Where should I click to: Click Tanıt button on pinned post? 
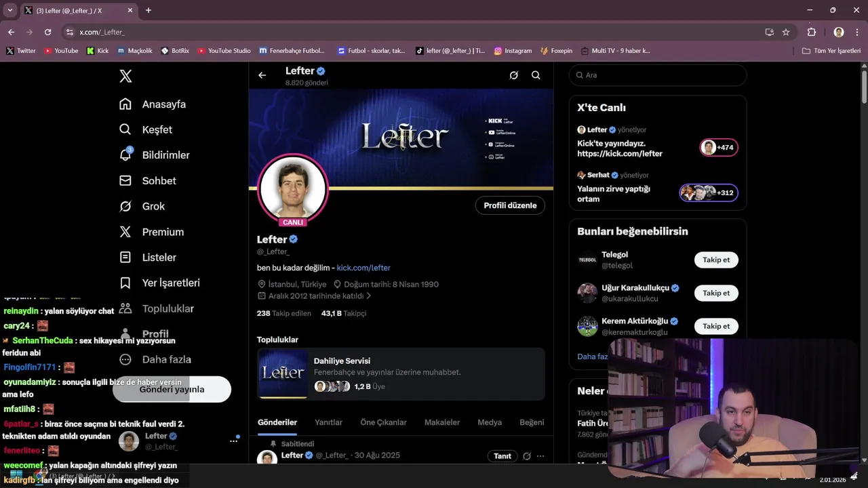pyautogui.click(x=502, y=456)
